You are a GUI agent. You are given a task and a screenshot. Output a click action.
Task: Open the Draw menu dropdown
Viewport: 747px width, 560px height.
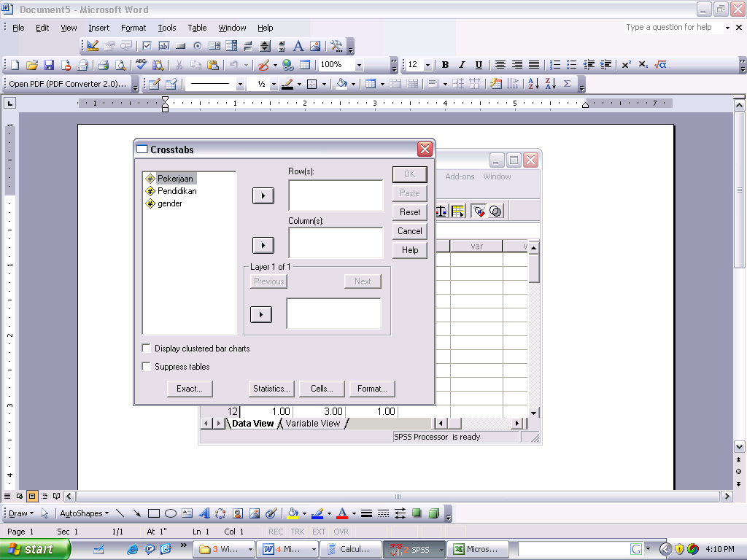click(21, 513)
